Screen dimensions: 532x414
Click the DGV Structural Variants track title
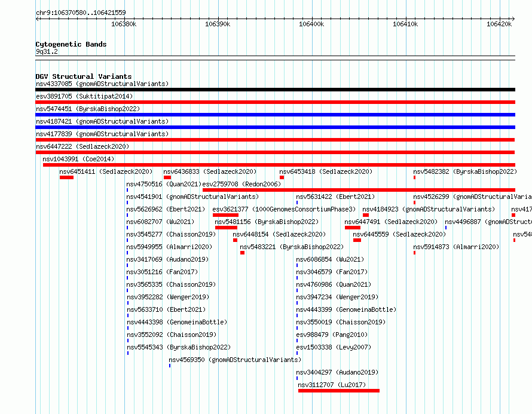tap(84, 76)
